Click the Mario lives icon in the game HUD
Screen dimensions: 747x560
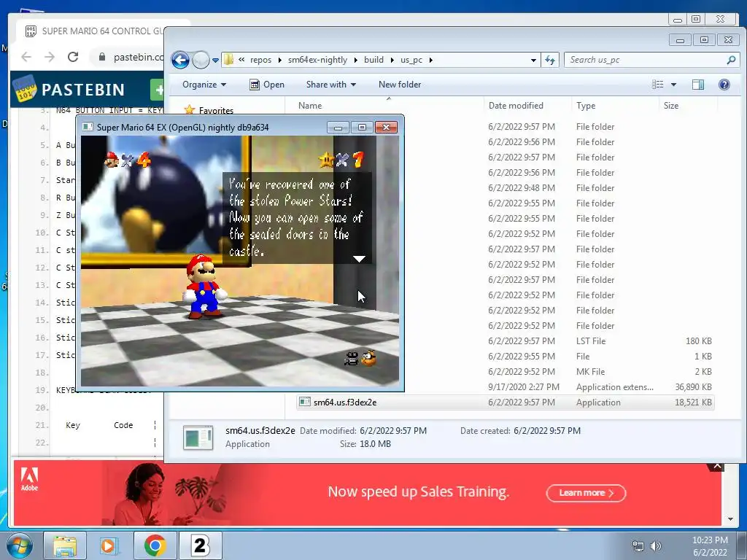point(112,160)
